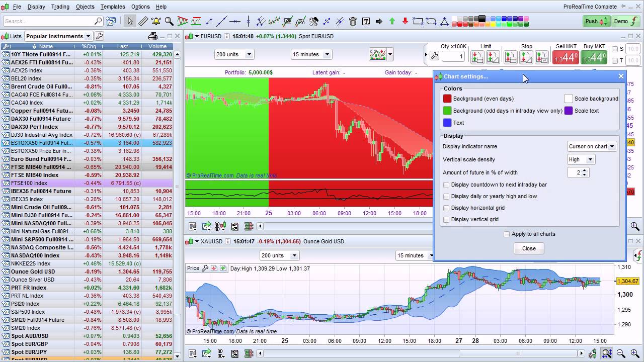Enable Display countdown to next intraday bar

tap(446, 185)
